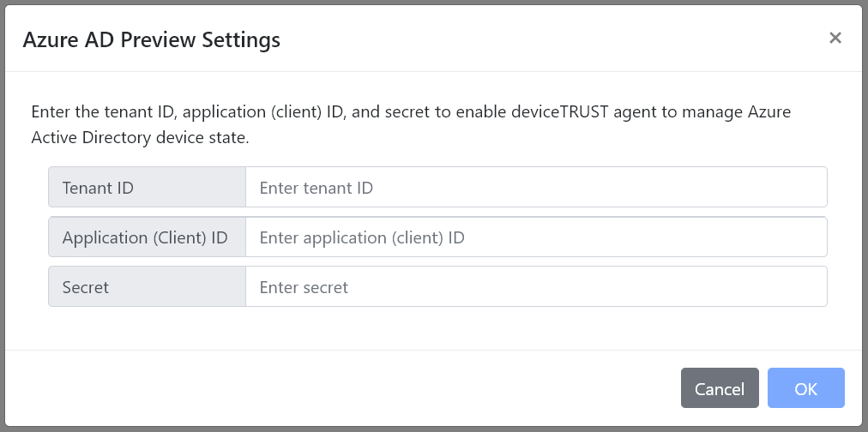Image resolution: width=868 pixels, height=432 pixels.
Task: Select the 'Enter secret' placeholder text
Action: 304,287
